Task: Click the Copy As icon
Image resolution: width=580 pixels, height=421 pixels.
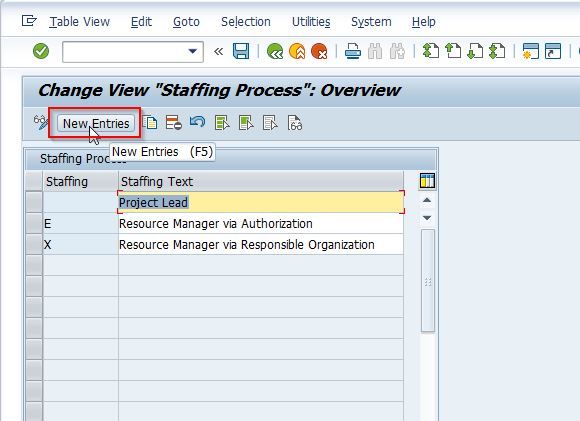Action: [x=150, y=122]
